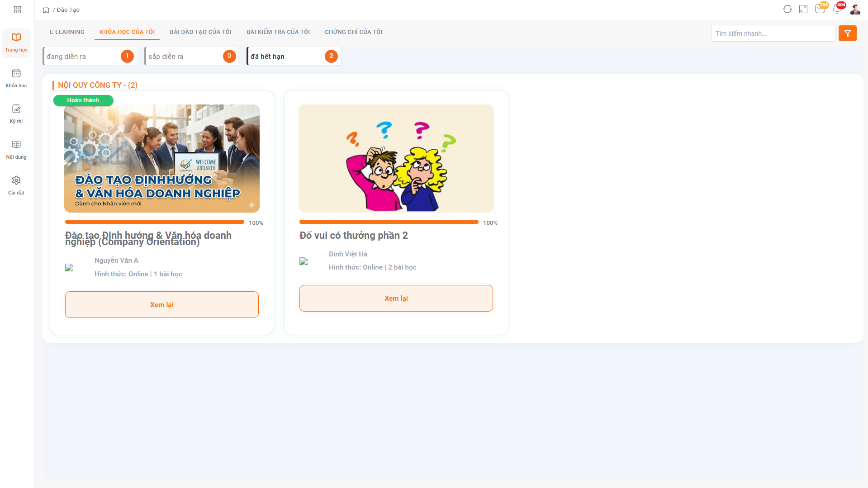This screenshot has width=868, height=488.
Task: Open Trang học in sidebar
Action: click(x=16, y=43)
